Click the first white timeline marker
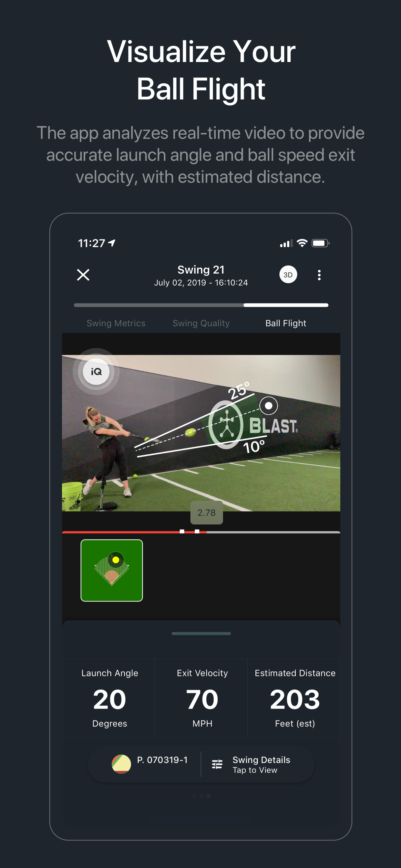401x868 pixels. pyautogui.click(x=182, y=532)
